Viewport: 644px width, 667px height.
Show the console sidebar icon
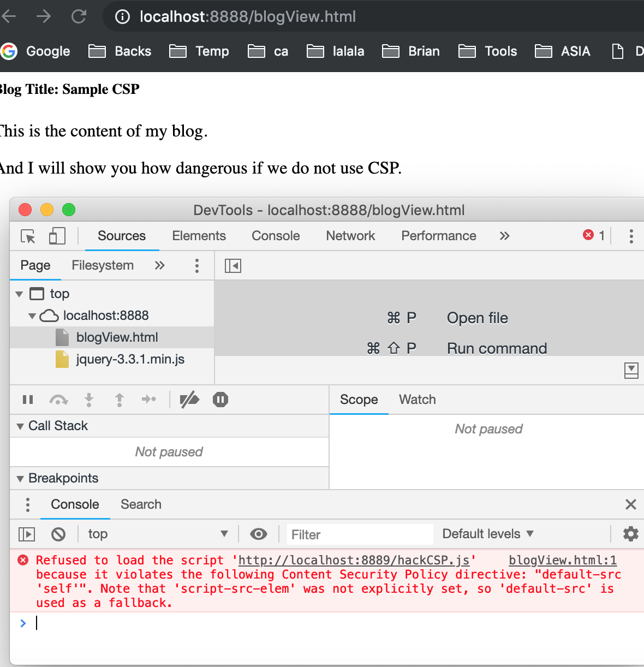tap(27, 534)
